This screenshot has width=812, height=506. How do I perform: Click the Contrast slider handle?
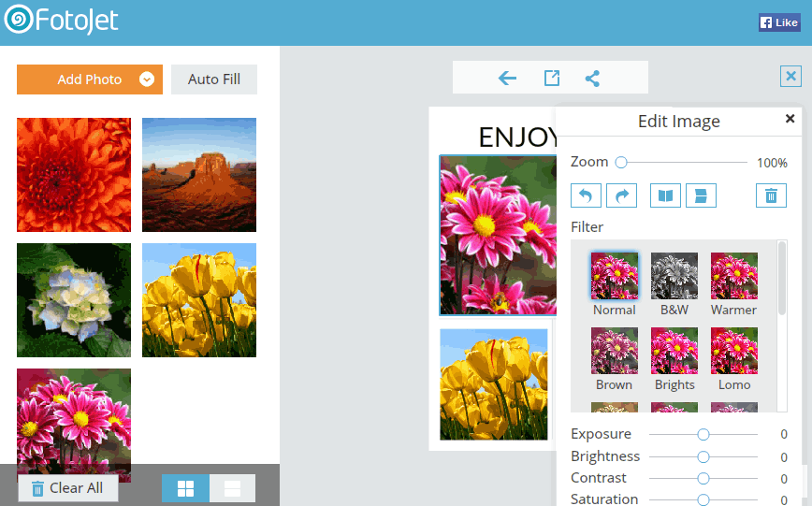[x=703, y=479]
